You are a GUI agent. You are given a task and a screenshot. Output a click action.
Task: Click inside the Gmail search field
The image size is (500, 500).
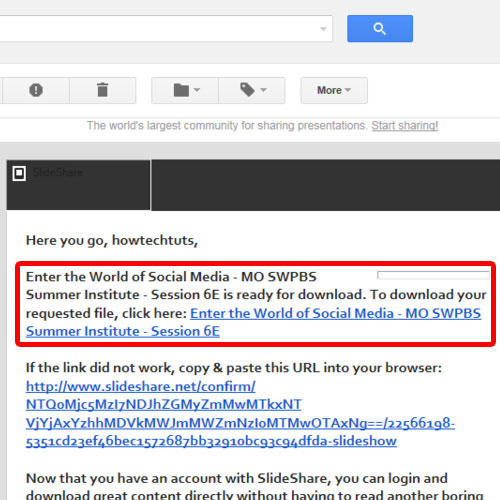coord(166,29)
